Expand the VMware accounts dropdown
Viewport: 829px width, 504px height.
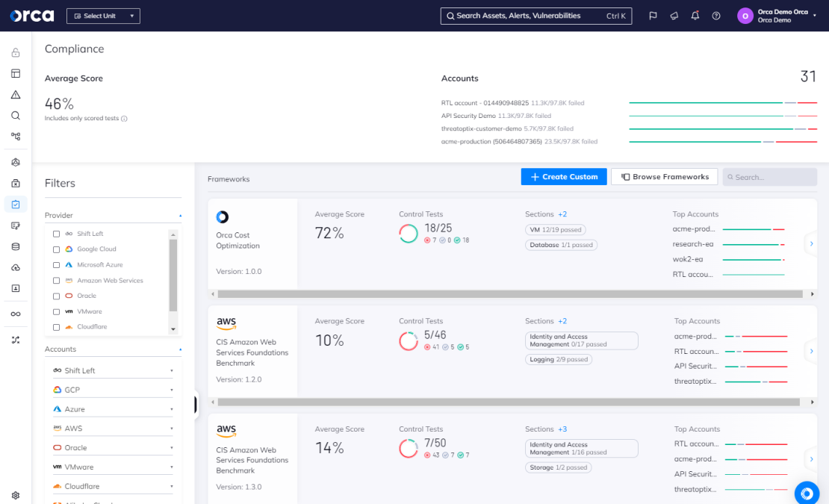tap(113, 467)
